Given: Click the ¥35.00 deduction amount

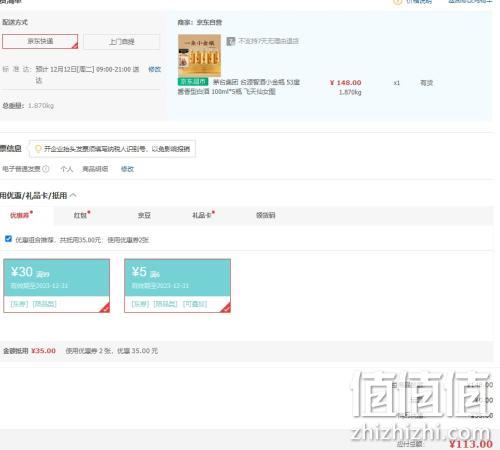Looking at the screenshot, I should (43, 351).
